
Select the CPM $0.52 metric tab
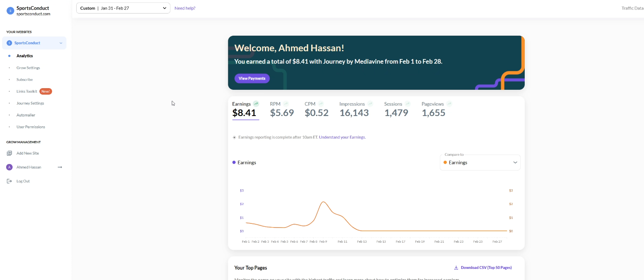(x=316, y=110)
